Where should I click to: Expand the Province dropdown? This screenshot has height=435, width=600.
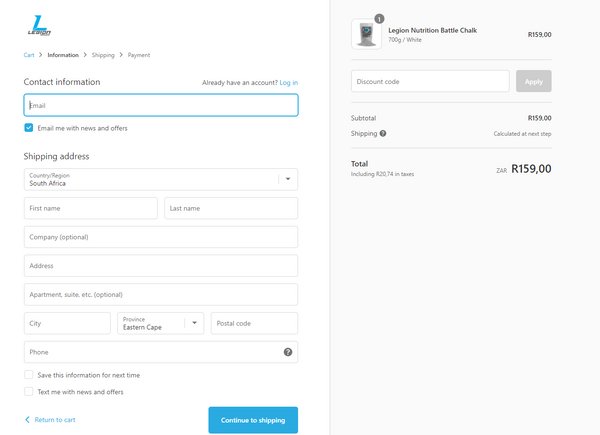click(x=160, y=323)
